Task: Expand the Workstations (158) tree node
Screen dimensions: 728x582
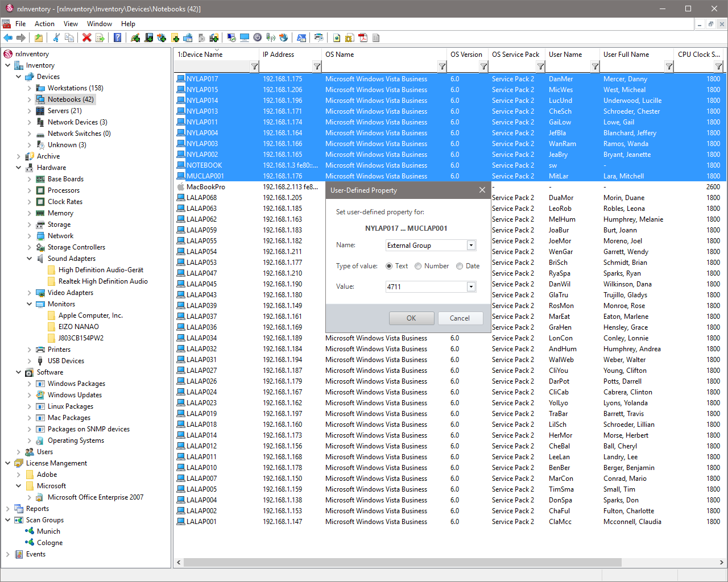Action: point(30,88)
